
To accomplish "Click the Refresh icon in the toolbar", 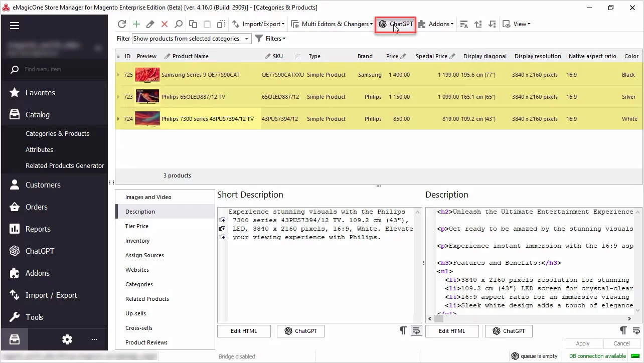I will (x=122, y=24).
